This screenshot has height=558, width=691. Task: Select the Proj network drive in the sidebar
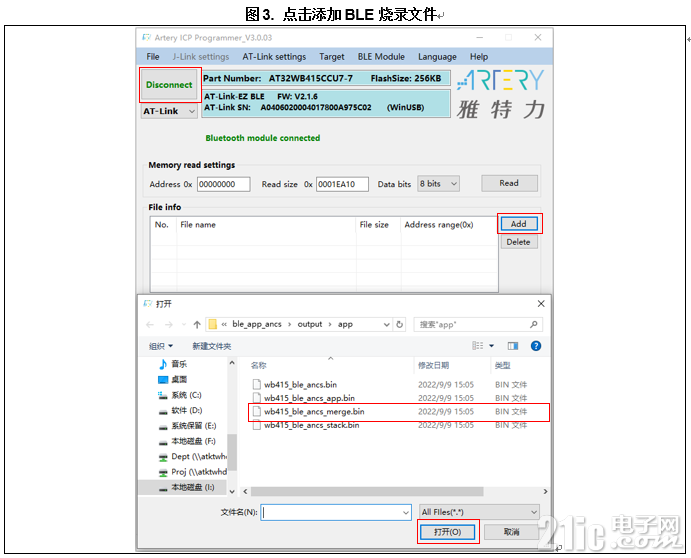tap(193, 472)
